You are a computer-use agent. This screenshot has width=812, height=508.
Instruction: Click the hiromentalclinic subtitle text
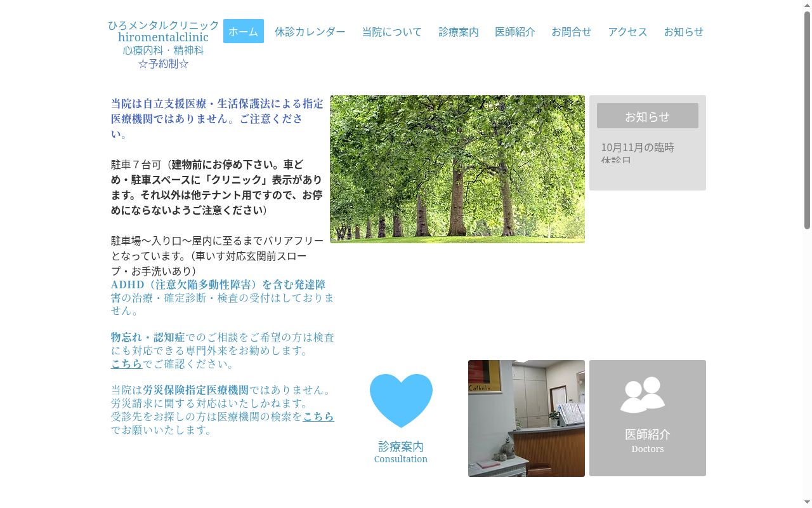pyautogui.click(x=163, y=37)
